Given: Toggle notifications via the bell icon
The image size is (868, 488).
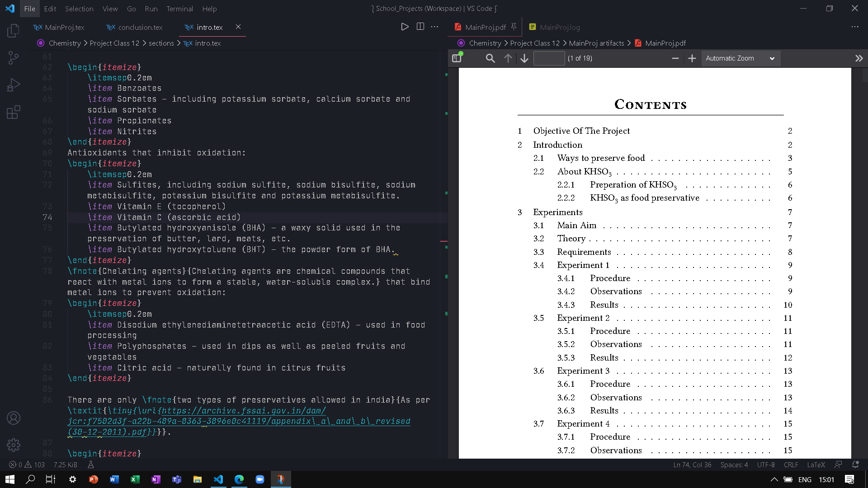Looking at the screenshot, I should click(x=856, y=465).
